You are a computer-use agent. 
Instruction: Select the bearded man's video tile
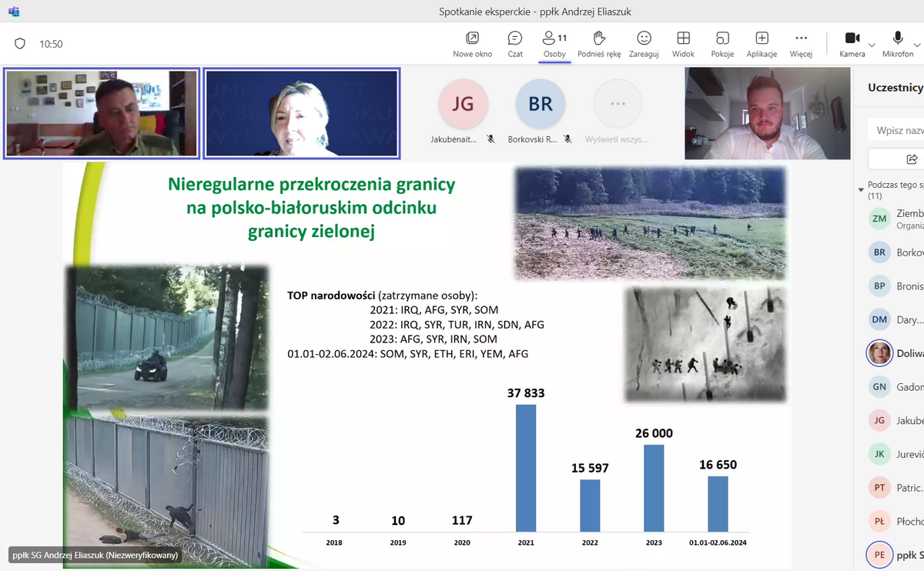pyautogui.click(x=767, y=113)
